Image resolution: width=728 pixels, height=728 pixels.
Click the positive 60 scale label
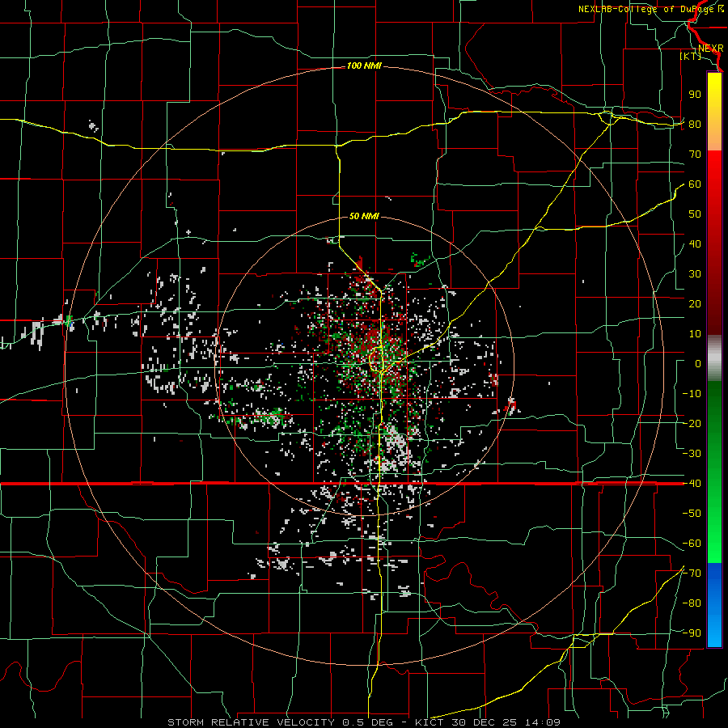click(695, 184)
